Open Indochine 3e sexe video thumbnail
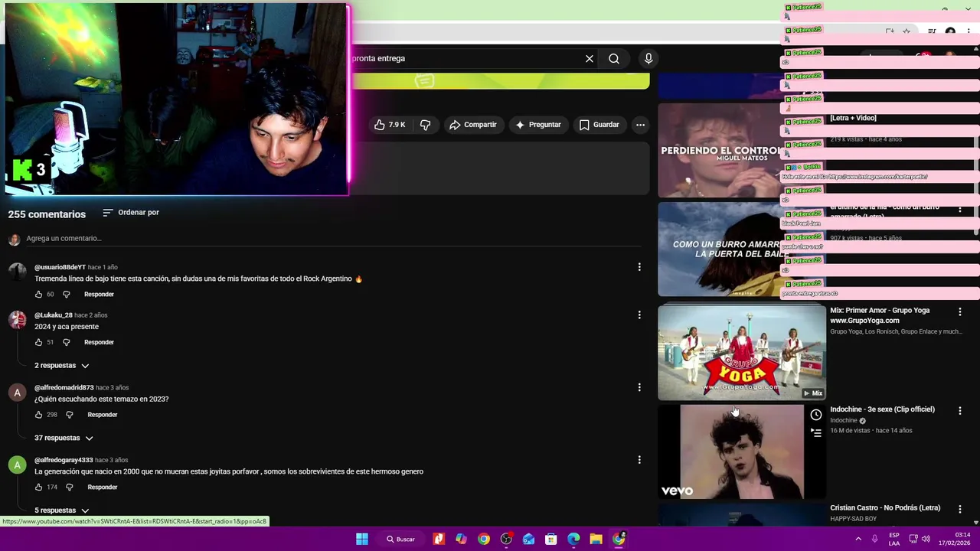980x551 pixels. tap(742, 452)
